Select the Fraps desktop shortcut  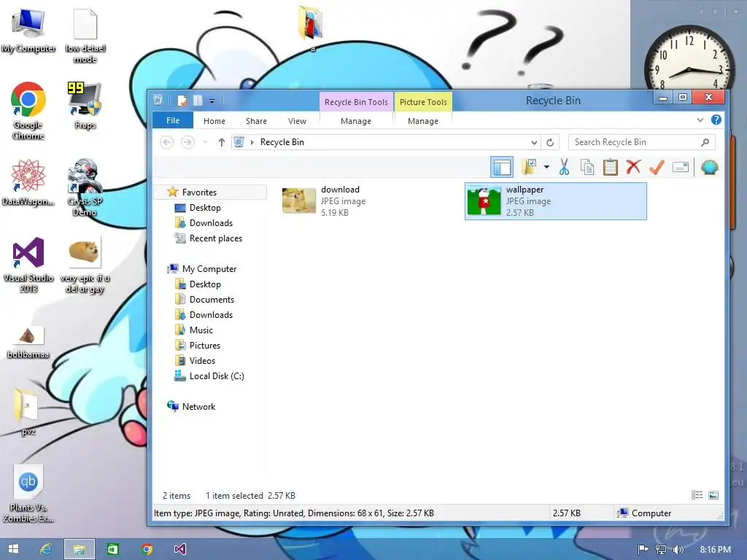coord(85,106)
